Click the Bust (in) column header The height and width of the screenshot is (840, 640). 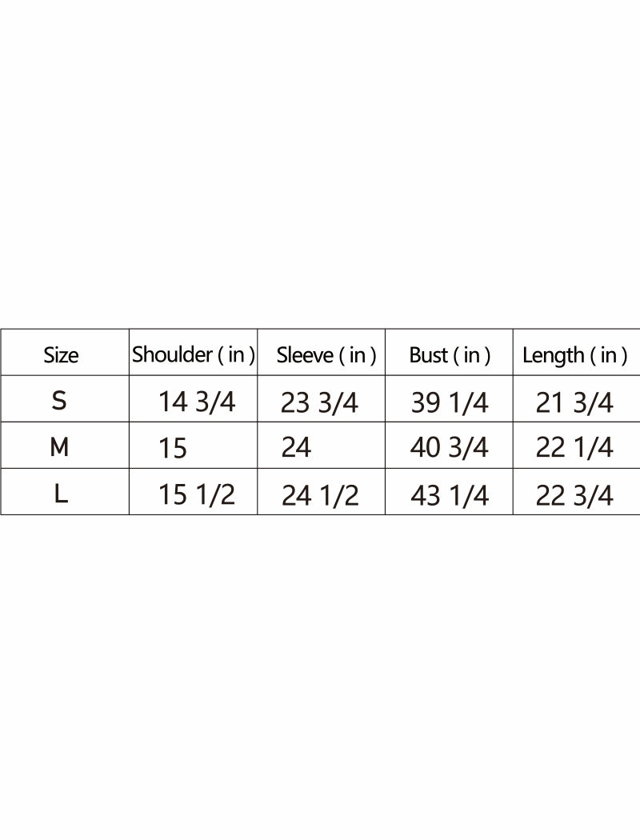[x=450, y=355]
